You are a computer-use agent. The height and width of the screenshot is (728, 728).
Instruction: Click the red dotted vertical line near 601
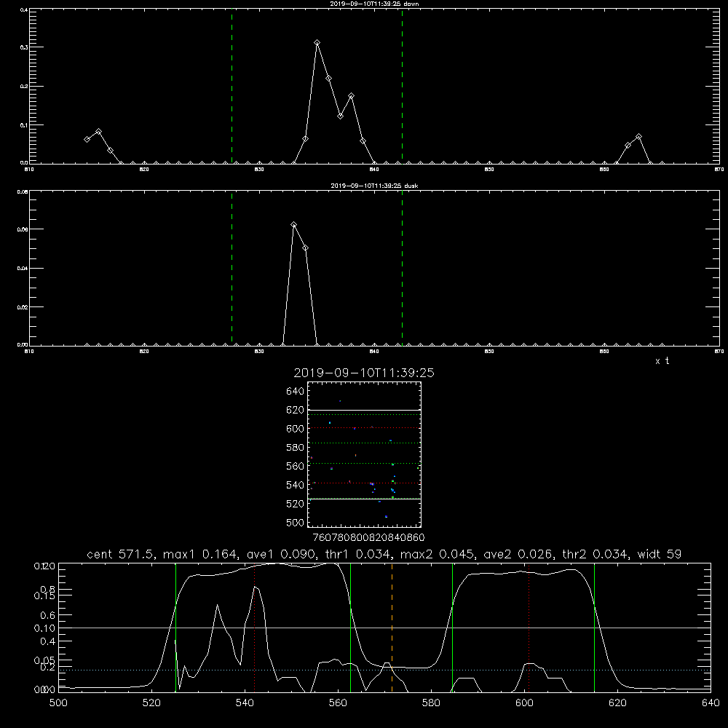[529, 628]
